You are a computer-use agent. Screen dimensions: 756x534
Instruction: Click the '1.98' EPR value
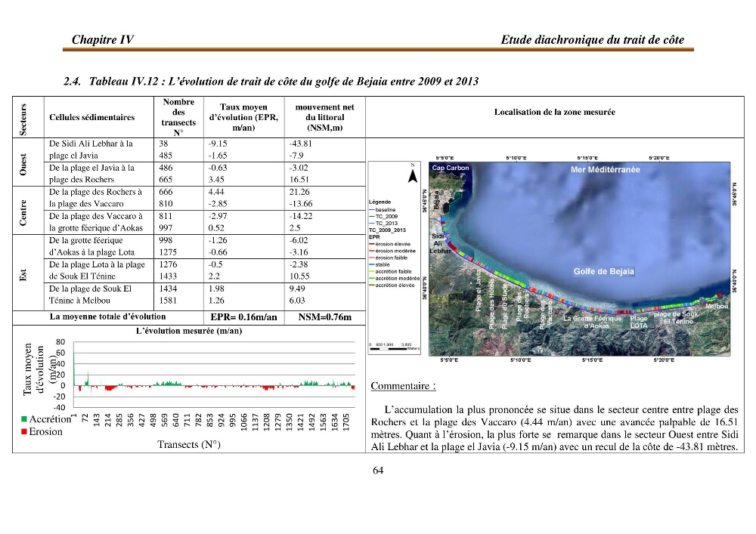[x=216, y=289]
